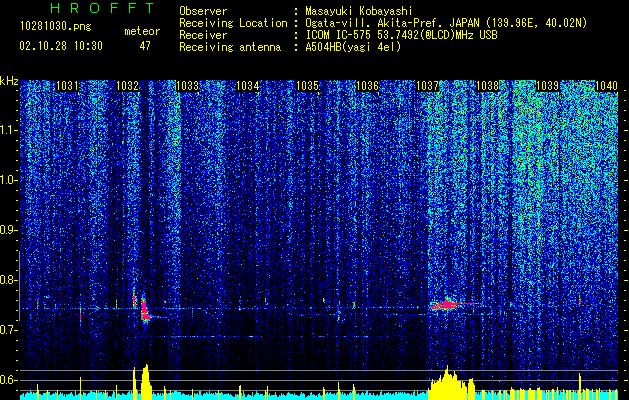Click the red meteor echo after 1037
629x400 pixels.
[446, 305]
